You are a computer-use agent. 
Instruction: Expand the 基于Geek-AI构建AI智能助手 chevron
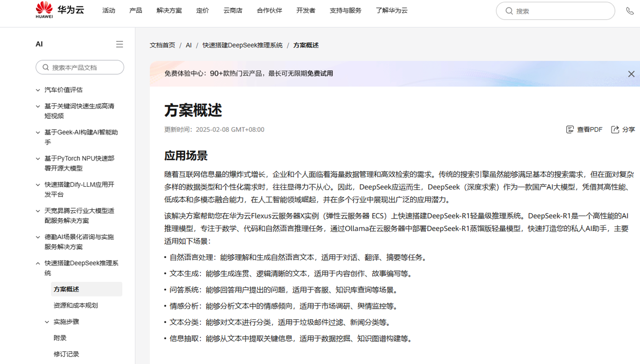pos(38,132)
